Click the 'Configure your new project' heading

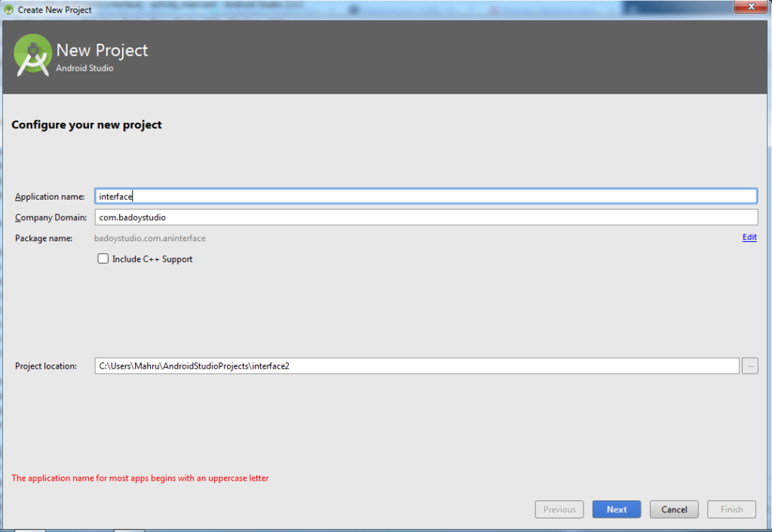(x=87, y=124)
